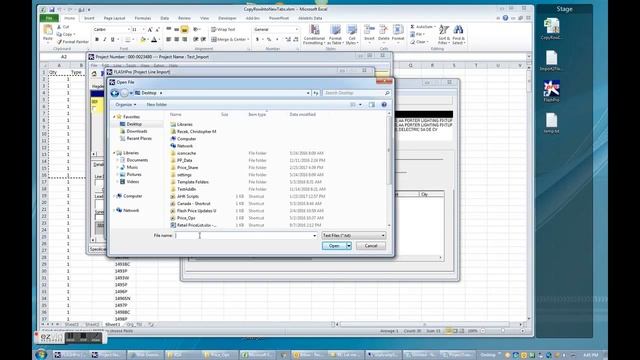This screenshot has width=640, height=360.
Task: Refresh the Desktop folder location
Action: pyautogui.click(x=316, y=93)
